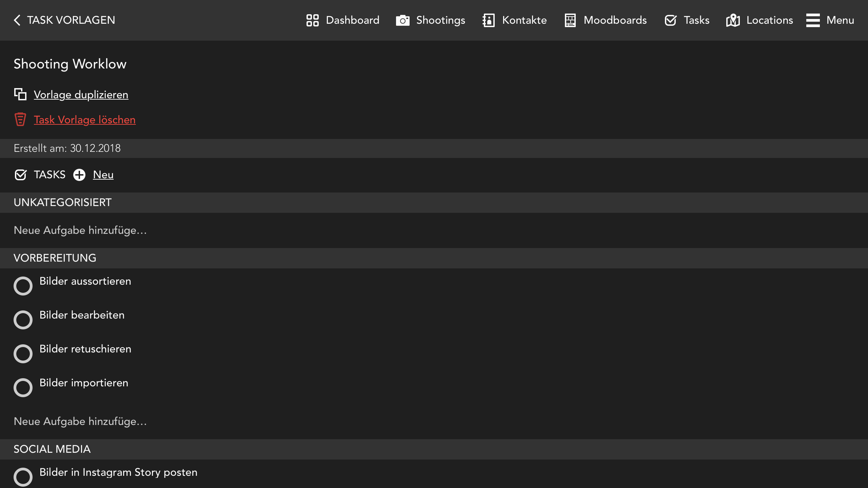Select VORBEREITUNG category section header
The height and width of the screenshot is (488, 868).
click(x=55, y=258)
